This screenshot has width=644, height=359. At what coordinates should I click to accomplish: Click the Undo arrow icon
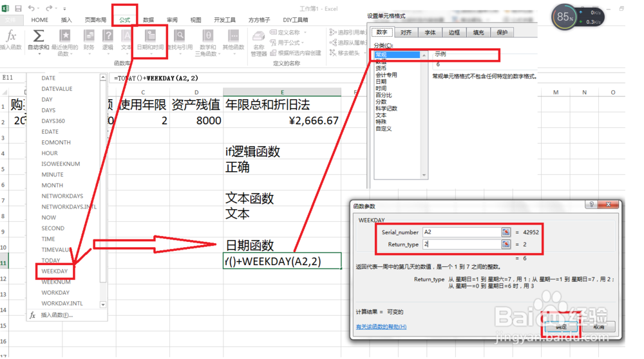[x=31, y=8]
